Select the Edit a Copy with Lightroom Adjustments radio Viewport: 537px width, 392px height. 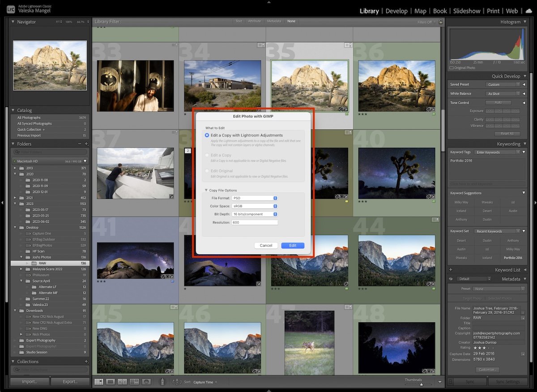(x=207, y=135)
